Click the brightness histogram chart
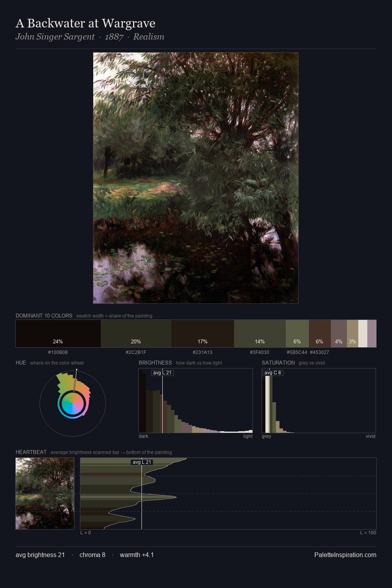The height and width of the screenshot is (588, 392). coord(196,401)
